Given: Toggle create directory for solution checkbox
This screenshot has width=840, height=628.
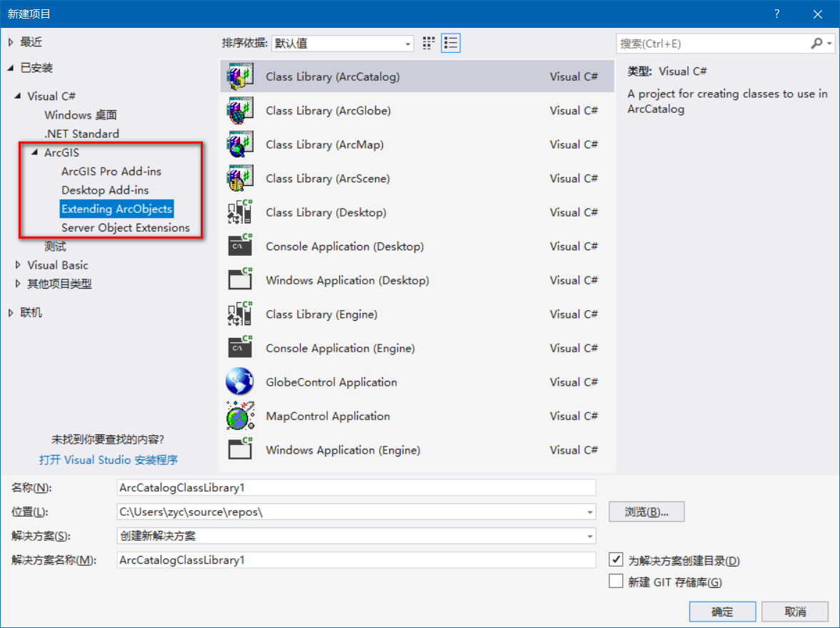Looking at the screenshot, I should (x=616, y=560).
